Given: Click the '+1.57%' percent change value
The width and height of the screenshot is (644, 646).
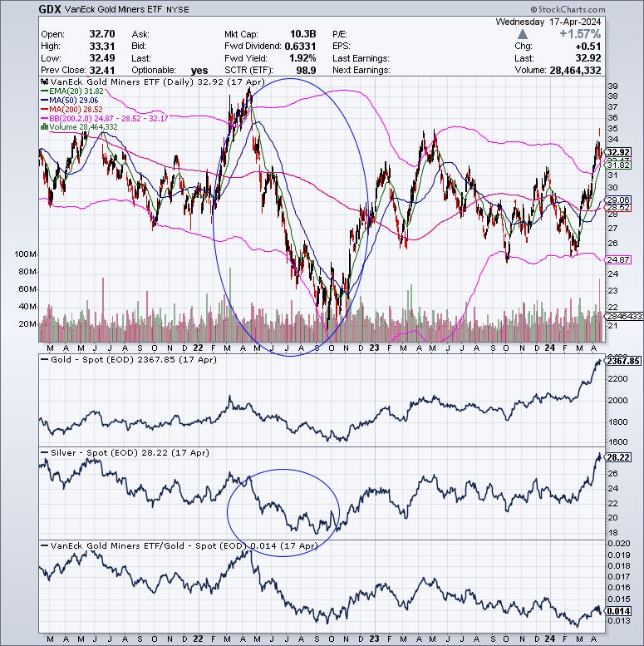Looking at the screenshot, I should 580,34.
